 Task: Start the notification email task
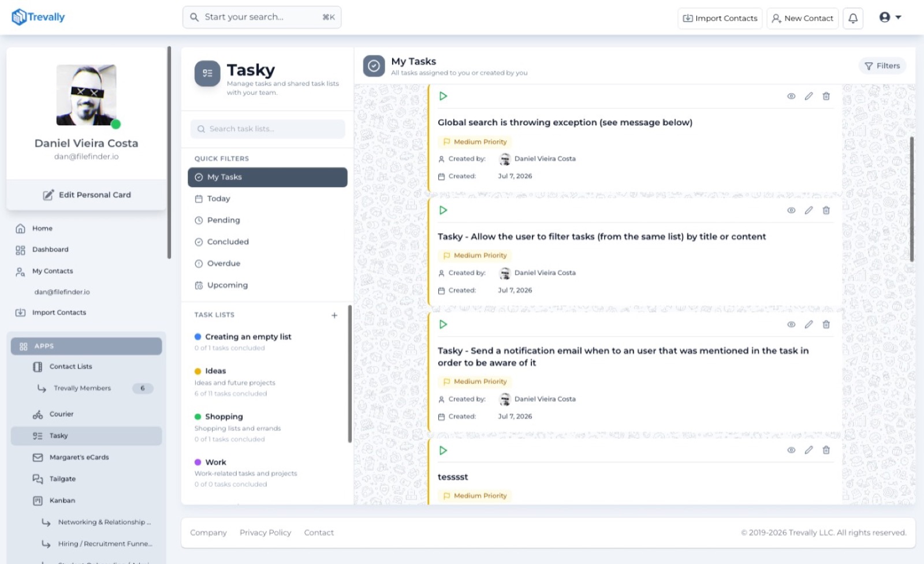click(x=443, y=325)
